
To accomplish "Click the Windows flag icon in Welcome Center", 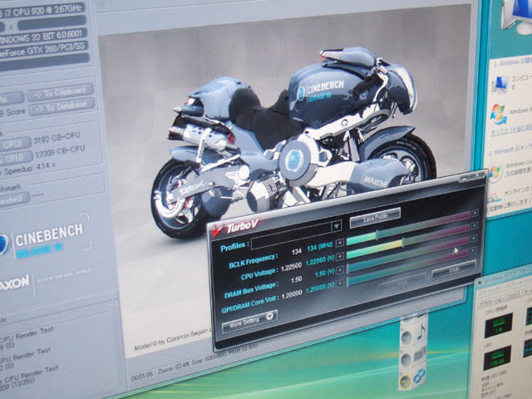I will coord(497,114).
